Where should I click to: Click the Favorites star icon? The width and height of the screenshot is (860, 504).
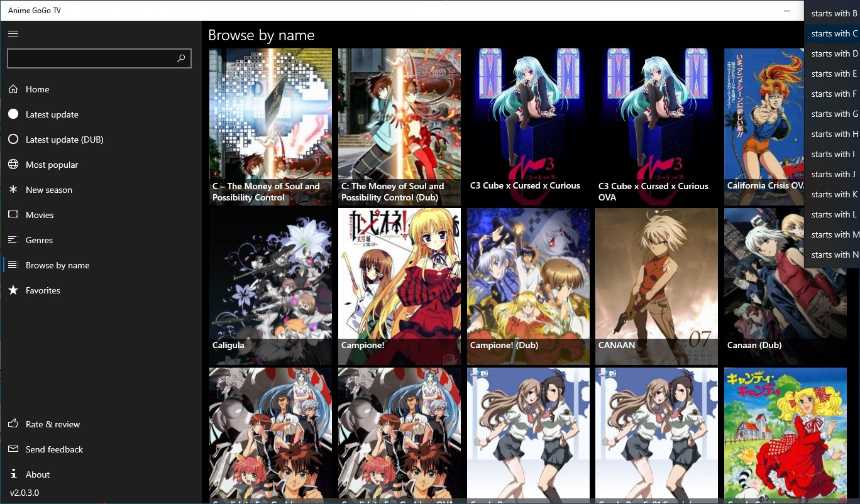coord(13,290)
